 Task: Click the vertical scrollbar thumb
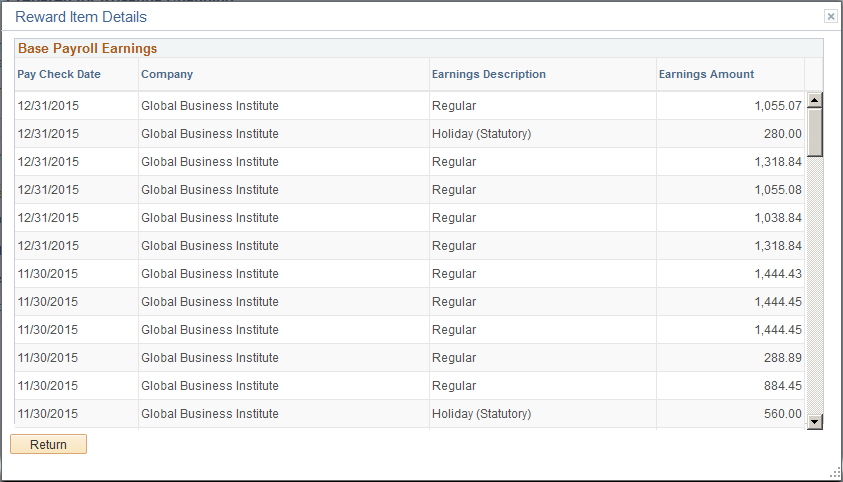(815, 132)
